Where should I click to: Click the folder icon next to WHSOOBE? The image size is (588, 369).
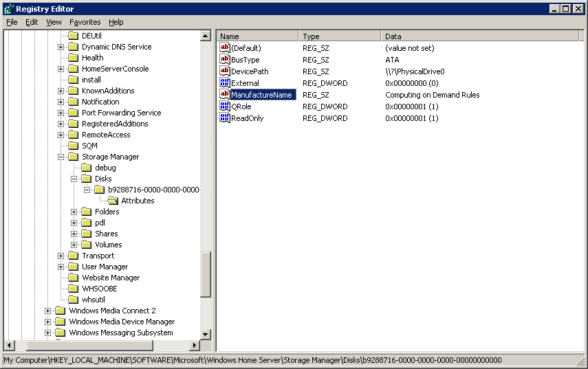(x=74, y=289)
